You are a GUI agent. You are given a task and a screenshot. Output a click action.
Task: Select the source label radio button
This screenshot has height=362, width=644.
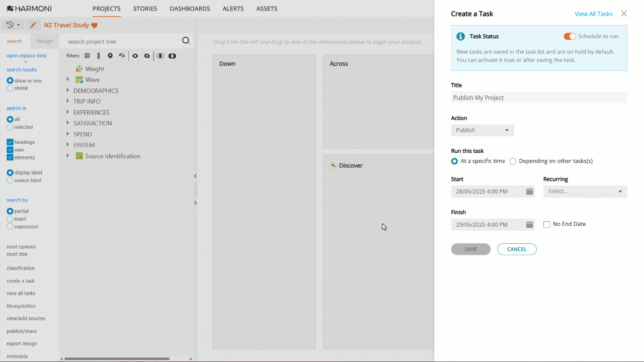point(10,180)
